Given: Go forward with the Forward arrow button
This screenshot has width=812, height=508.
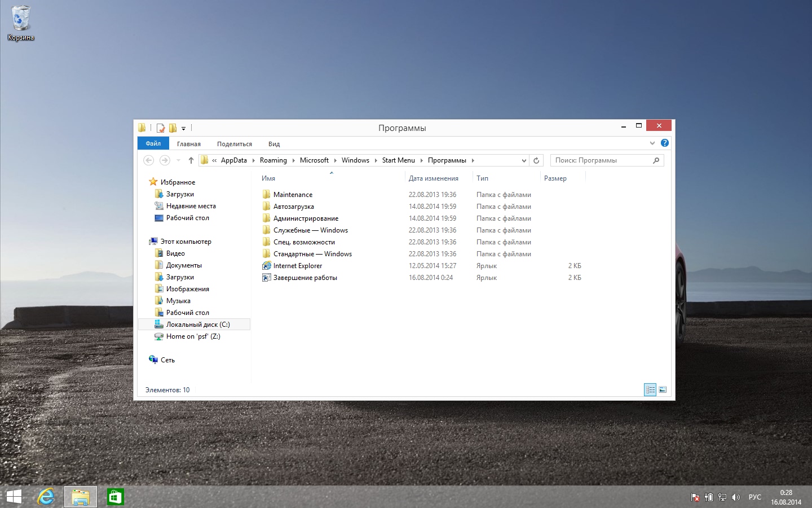Looking at the screenshot, I should pos(165,160).
